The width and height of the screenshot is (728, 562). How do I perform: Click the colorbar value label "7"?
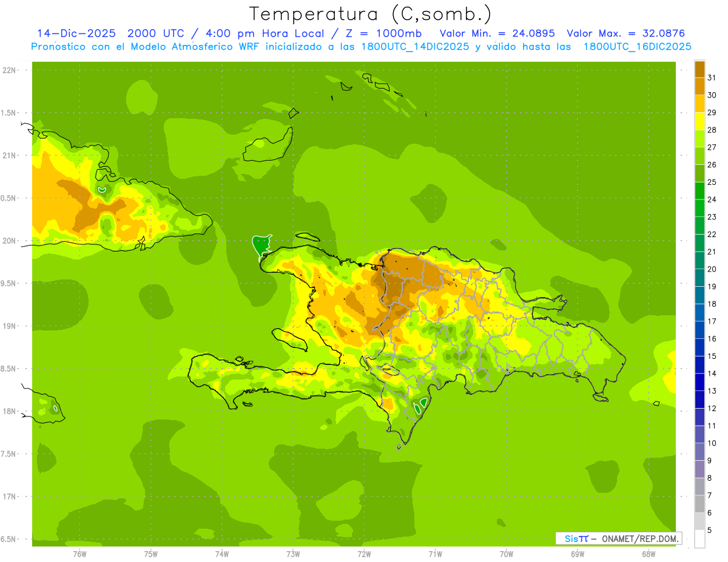point(710,495)
